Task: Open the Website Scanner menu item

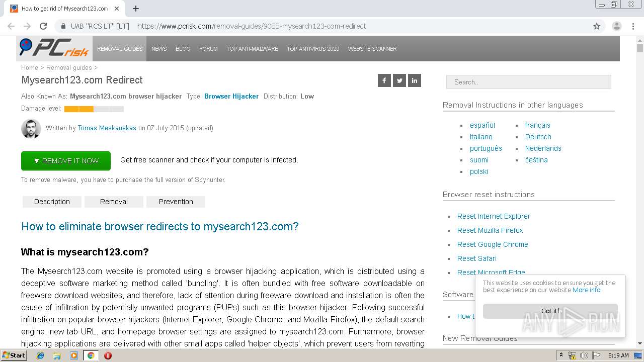Action: pyautogui.click(x=372, y=49)
